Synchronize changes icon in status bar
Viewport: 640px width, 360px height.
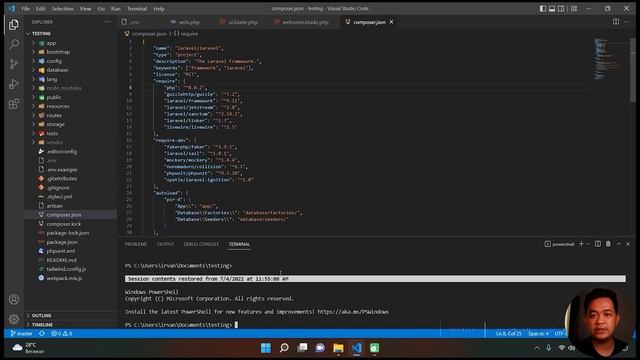point(42,333)
